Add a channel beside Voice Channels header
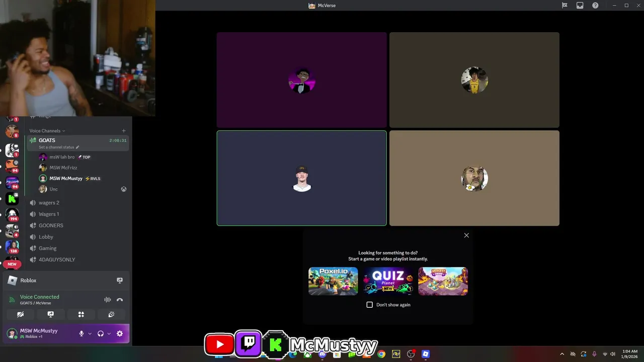The height and width of the screenshot is (362, 644). (124, 131)
